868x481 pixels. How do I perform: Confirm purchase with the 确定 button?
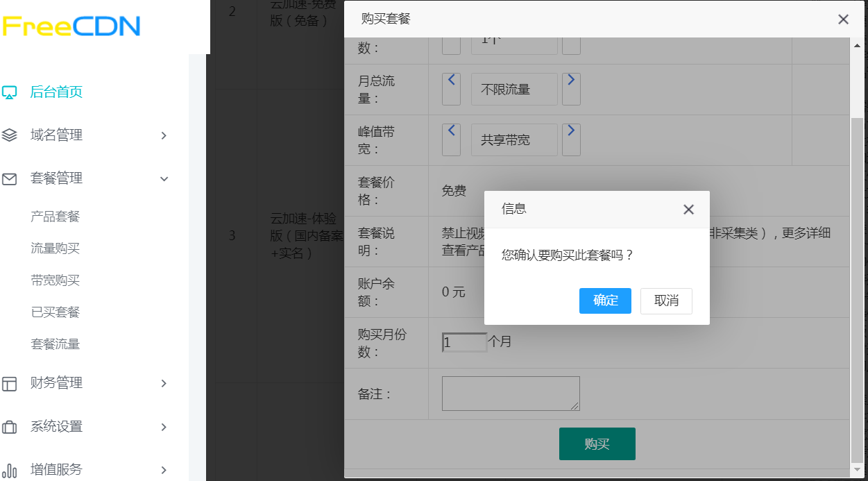click(x=605, y=301)
